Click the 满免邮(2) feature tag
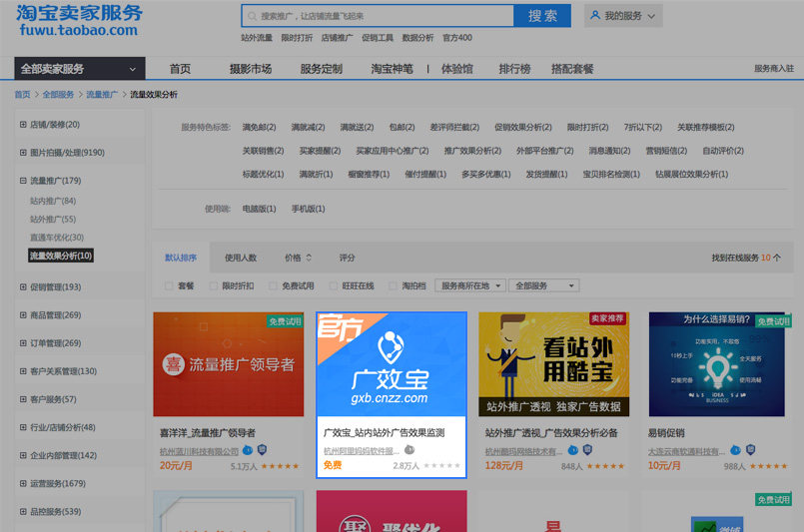Screen dimensions: 804x532 [x=259, y=127]
